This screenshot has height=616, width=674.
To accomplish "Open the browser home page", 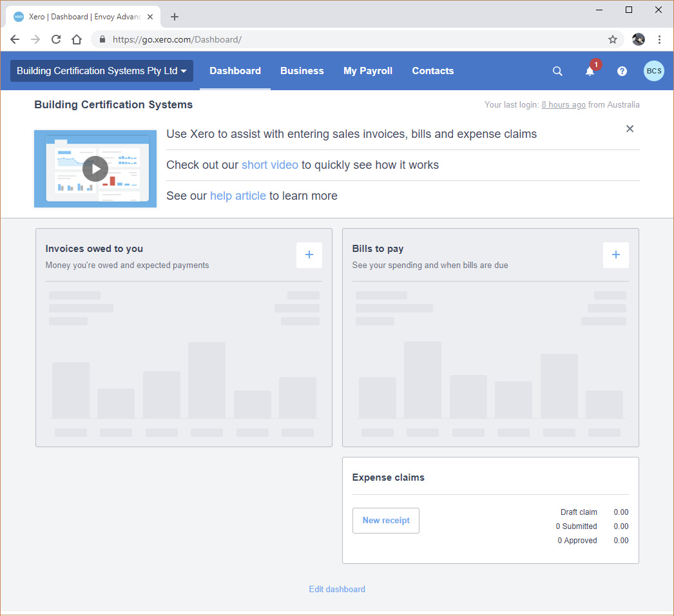I will [x=77, y=39].
